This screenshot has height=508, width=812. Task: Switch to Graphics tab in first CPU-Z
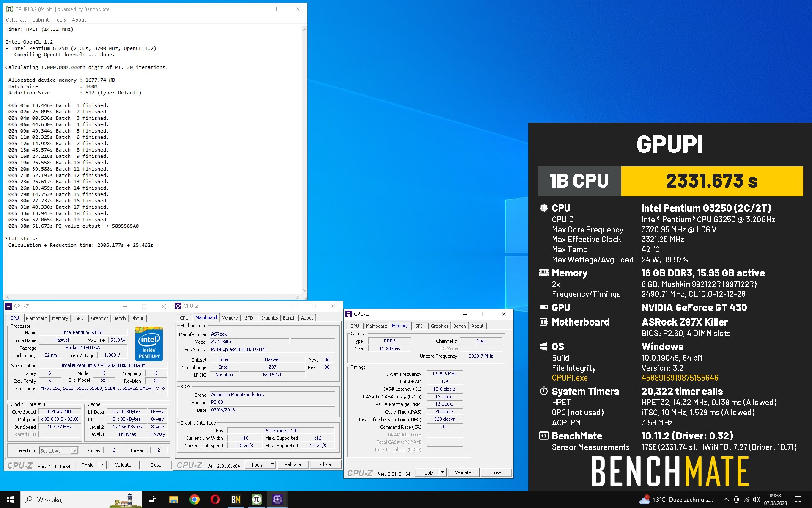100,318
